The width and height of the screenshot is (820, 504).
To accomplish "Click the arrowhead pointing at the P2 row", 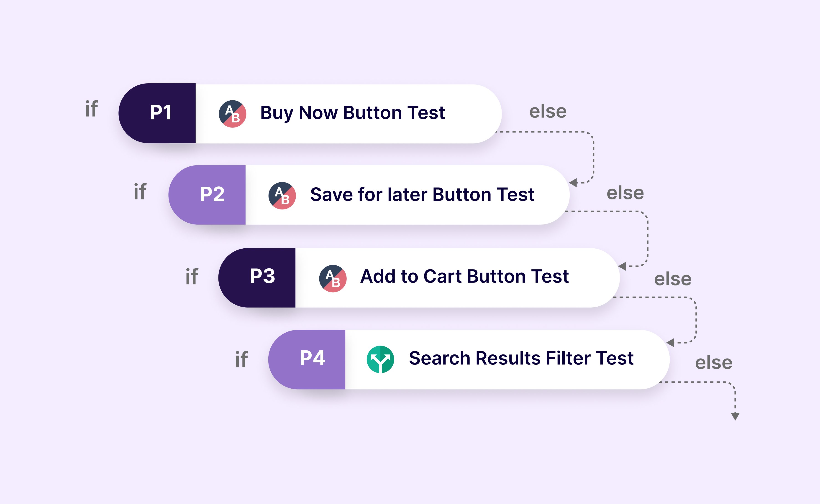I will click(573, 183).
